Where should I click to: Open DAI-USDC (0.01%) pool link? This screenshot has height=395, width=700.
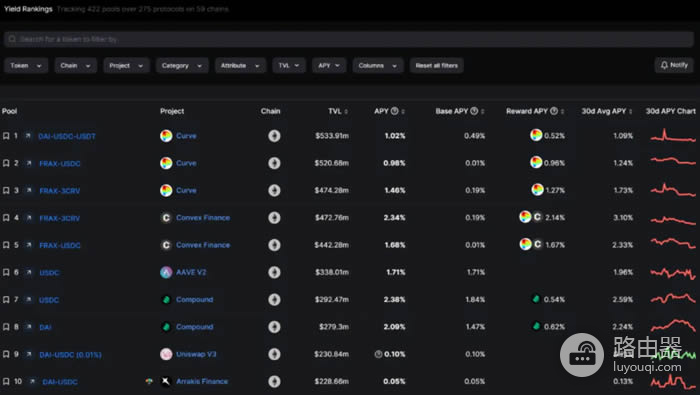click(x=71, y=355)
